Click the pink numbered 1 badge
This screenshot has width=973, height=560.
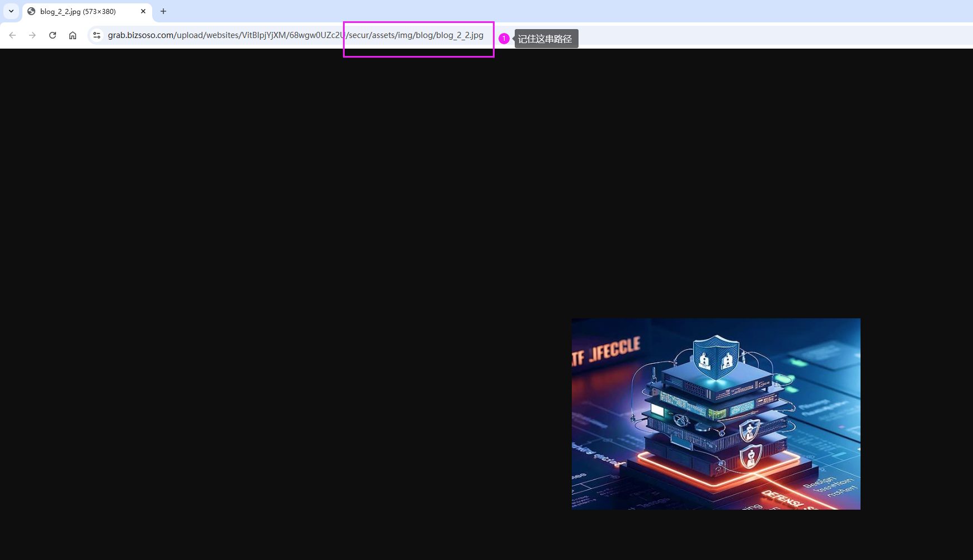tap(504, 39)
